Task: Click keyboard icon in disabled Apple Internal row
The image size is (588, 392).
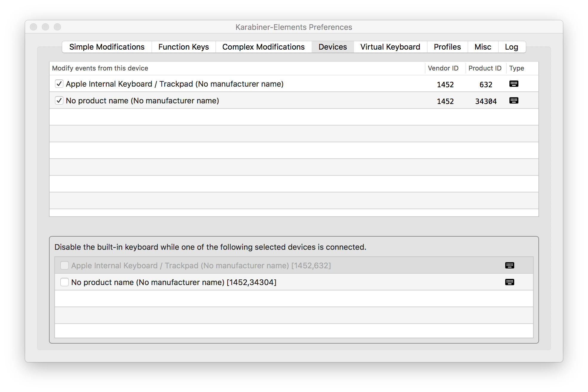Action: click(509, 266)
